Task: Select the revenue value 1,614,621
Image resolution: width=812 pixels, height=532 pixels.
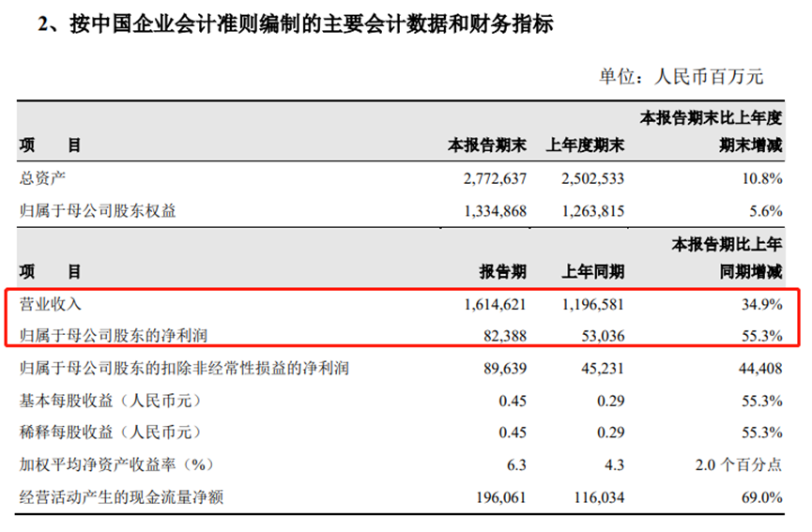Action: 495,304
